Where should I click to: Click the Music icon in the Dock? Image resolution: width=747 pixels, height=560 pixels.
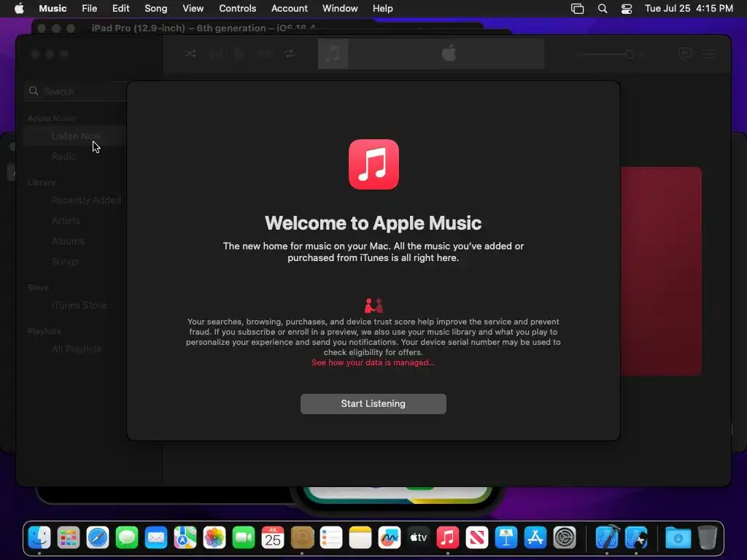coord(448,538)
